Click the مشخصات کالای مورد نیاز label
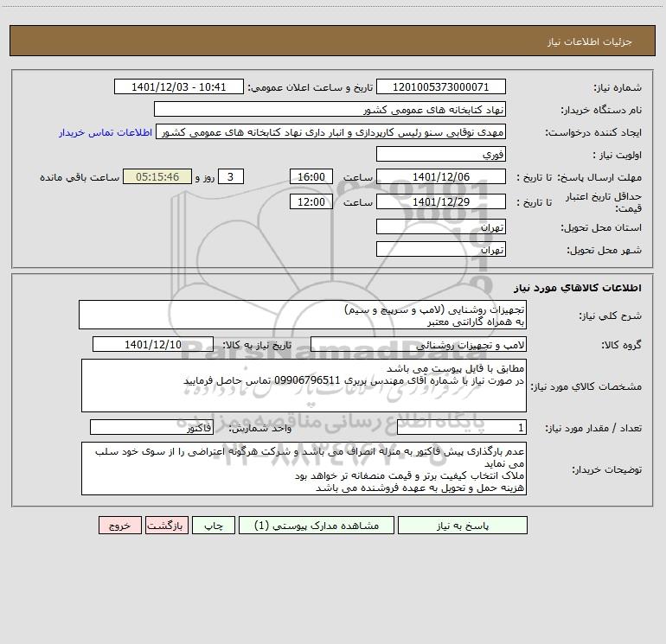The height and width of the screenshot is (644, 666). (x=588, y=386)
